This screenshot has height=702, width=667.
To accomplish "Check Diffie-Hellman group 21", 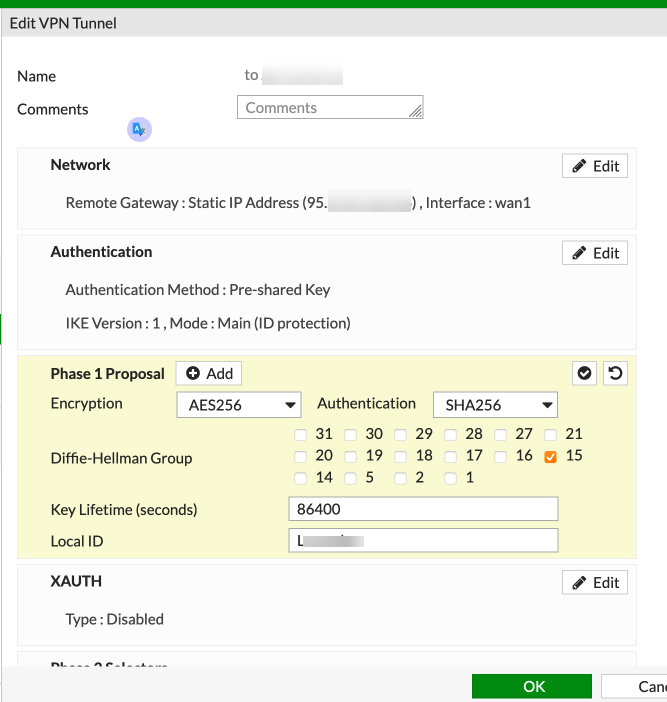I will (x=550, y=435).
